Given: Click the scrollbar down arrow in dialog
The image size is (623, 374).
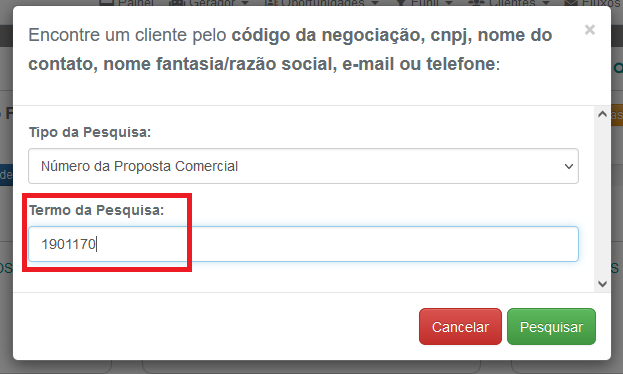Looking at the screenshot, I should [x=602, y=284].
